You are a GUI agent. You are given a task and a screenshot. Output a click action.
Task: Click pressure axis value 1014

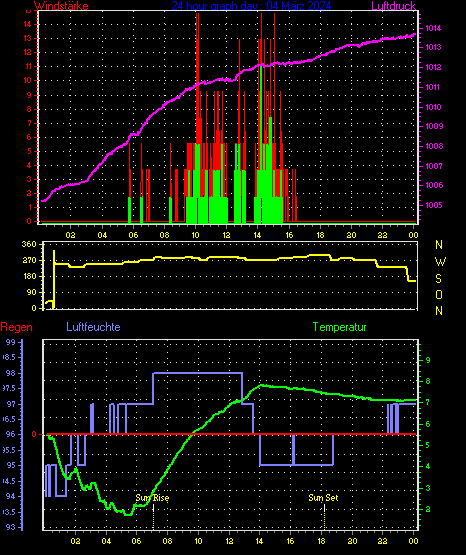coord(433,28)
